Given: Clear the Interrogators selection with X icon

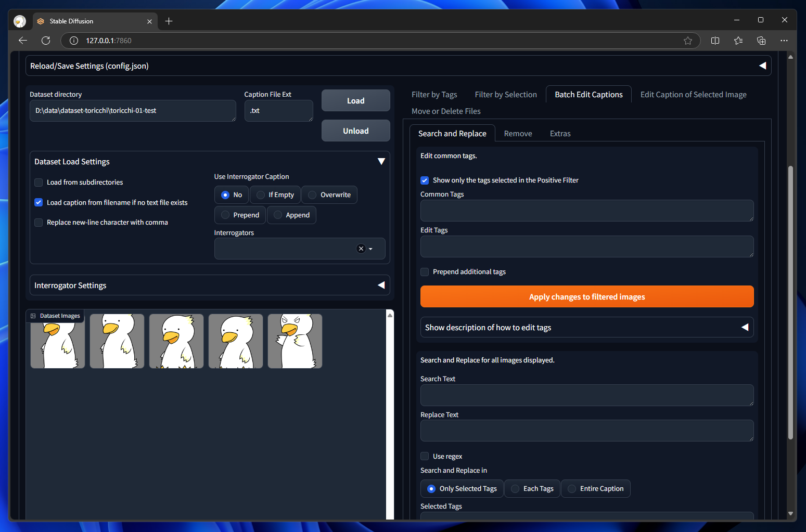Looking at the screenshot, I should pyautogui.click(x=361, y=249).
